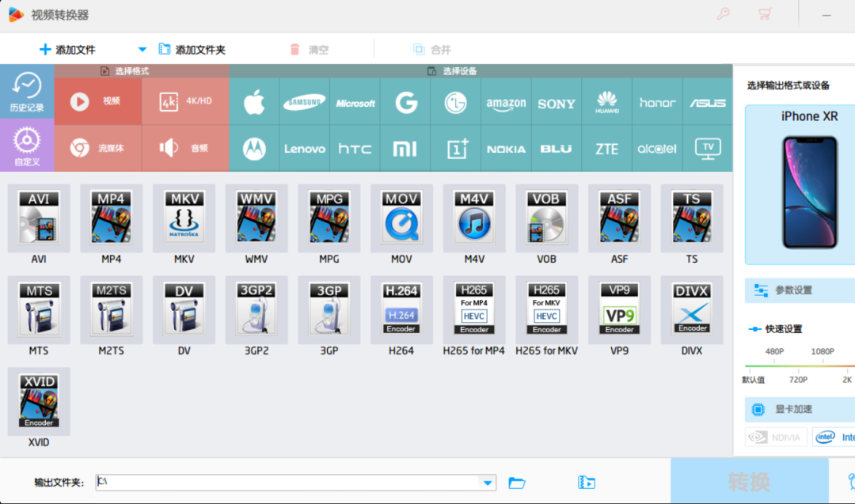Choose the ASF format icon

619,218
